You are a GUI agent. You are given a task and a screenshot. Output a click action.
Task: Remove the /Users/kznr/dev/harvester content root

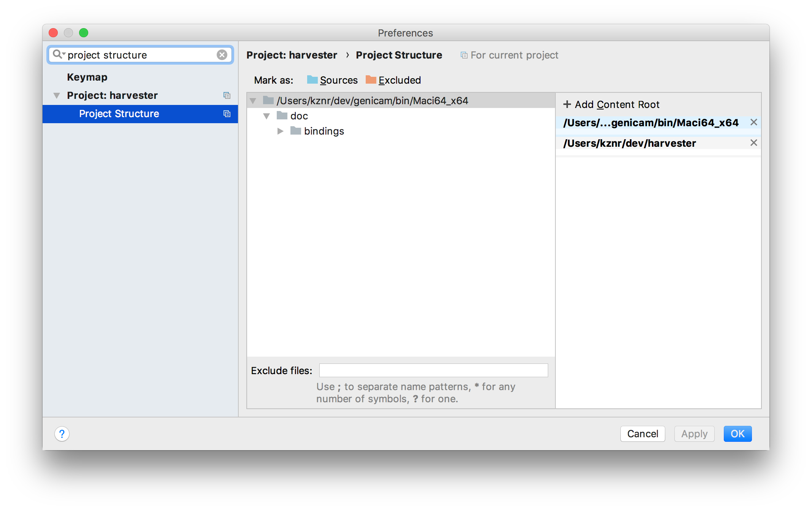pos(753,143)
